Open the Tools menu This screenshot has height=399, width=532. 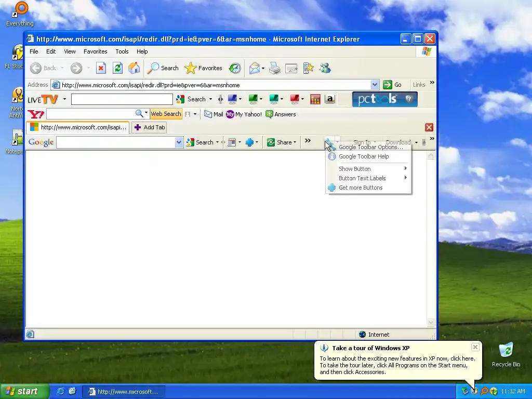coord(122,51)
